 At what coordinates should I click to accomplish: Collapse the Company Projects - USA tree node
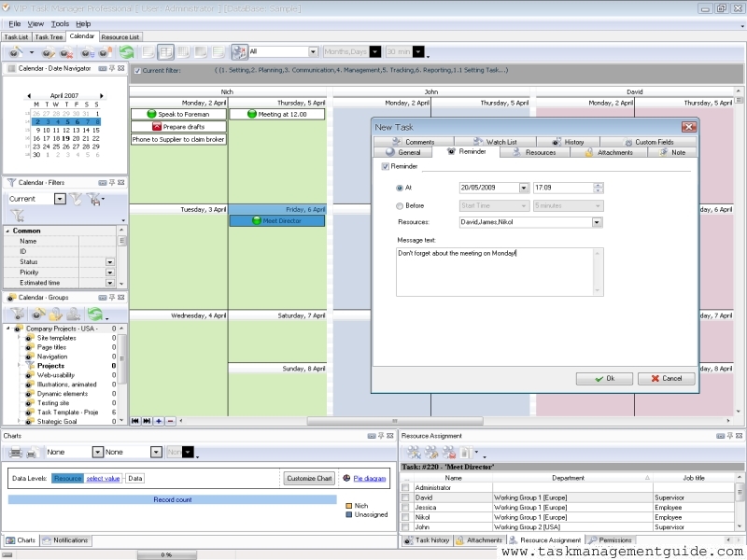(8, 329)
